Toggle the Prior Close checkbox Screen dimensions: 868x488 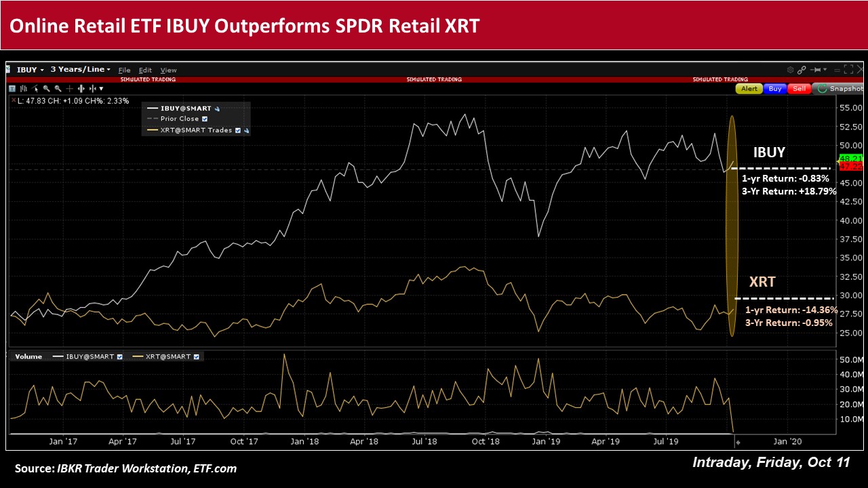pyautogui.click(x=205, y=119)
